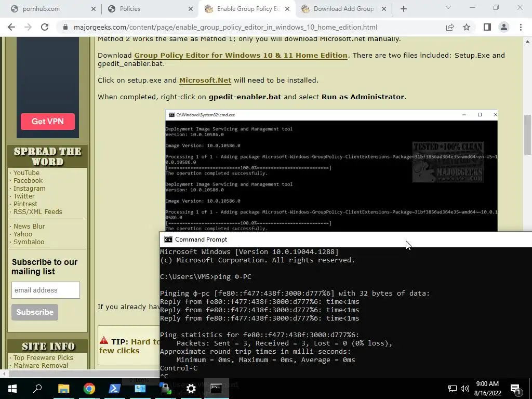The width and height of the screenshot is (532, 399).
Task: Open notification center icon
Action: (x=516, y=389)
